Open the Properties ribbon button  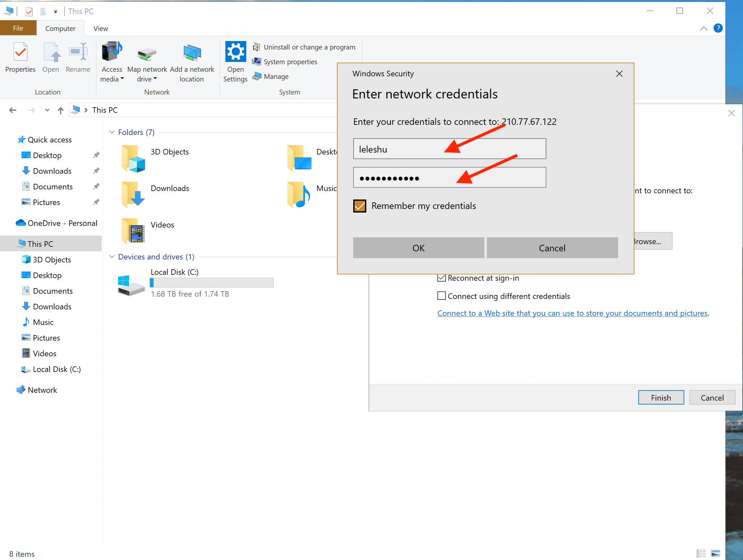pos(20,58)
